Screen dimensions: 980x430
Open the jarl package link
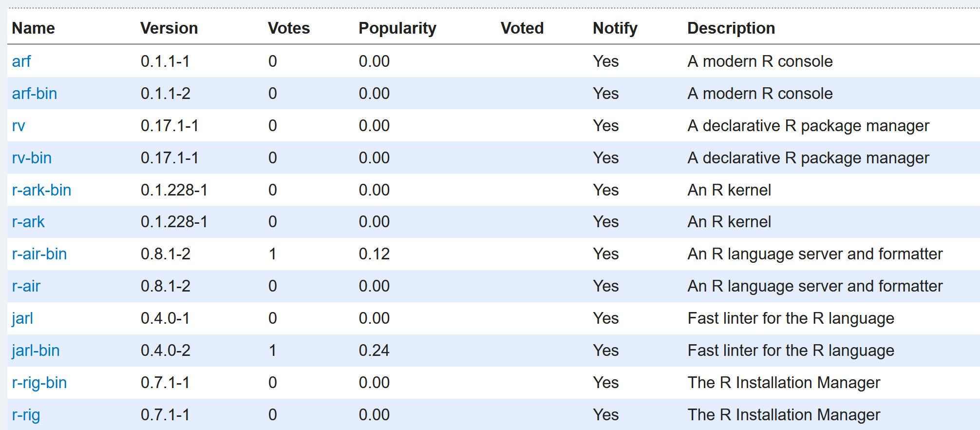(x=22, y=318)
